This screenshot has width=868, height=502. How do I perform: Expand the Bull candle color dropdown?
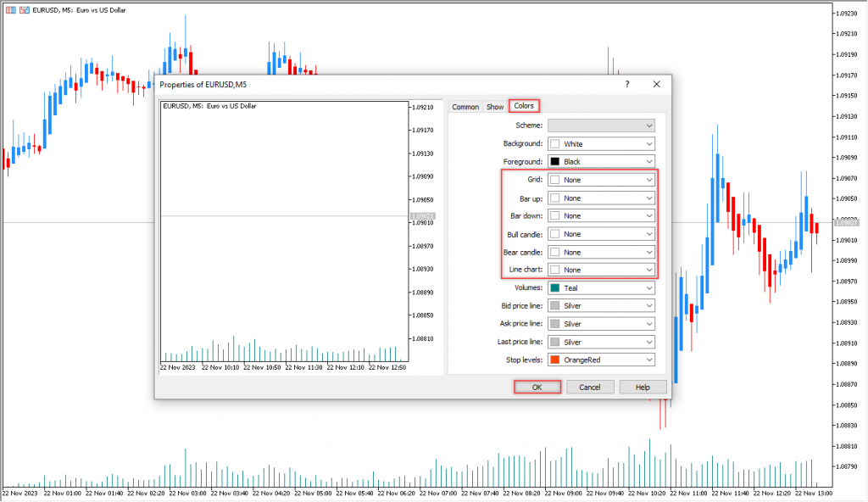pyautogui.click(x=602, y=234)
